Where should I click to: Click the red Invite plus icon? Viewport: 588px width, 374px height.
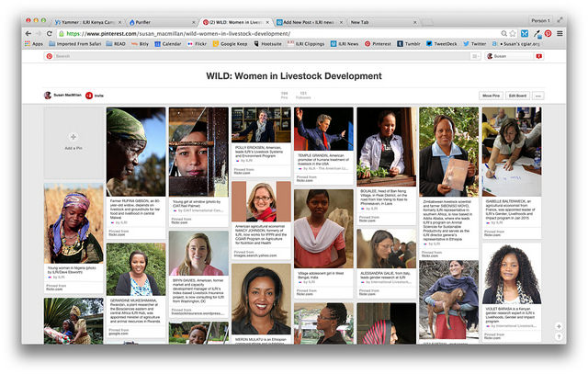click(x=89, y=96)
